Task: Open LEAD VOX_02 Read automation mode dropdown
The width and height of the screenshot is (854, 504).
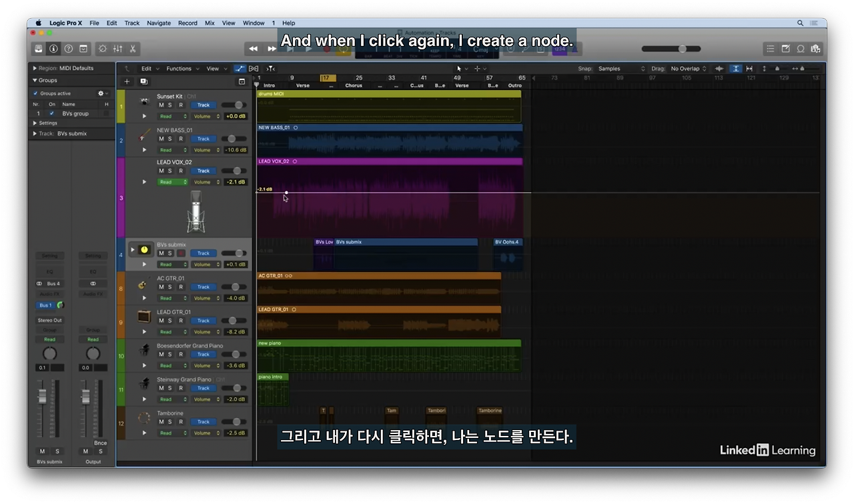Action: click(173, 182)
